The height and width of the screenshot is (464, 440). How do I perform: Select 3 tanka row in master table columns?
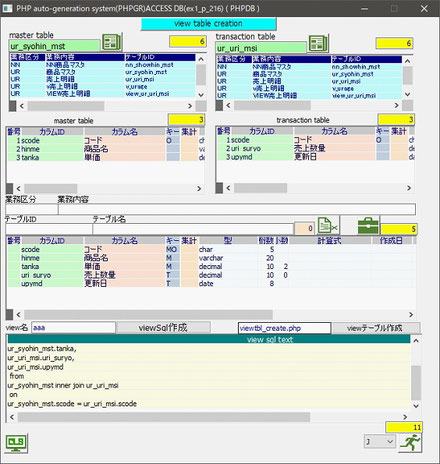pos(106,157)
